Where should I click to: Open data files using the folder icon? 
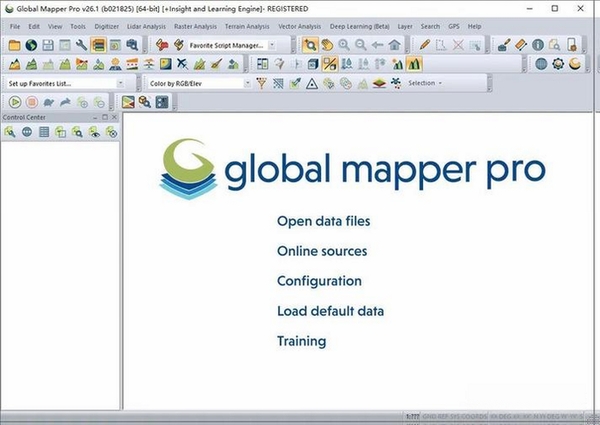(x=15, y=45)
